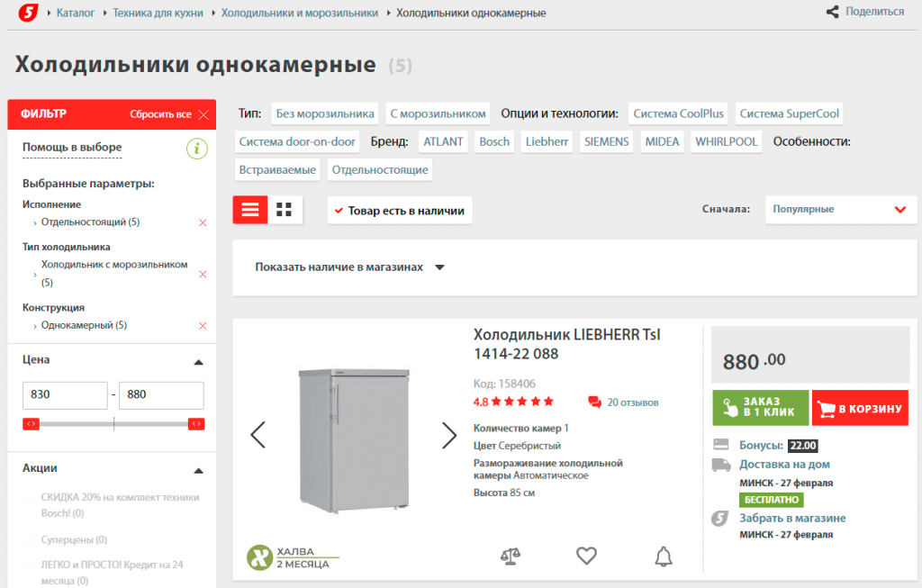Click the Халва installment badge icon
Viewport: 922px width, 588px height.
(259, 557)
